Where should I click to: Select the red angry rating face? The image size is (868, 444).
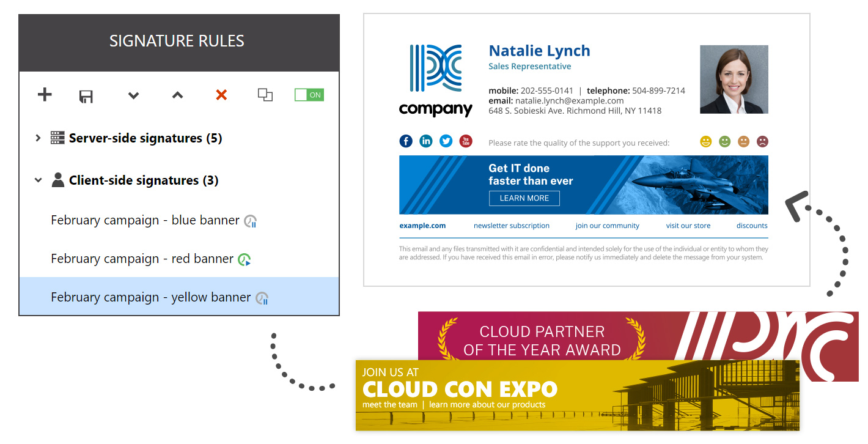[763, 141]
